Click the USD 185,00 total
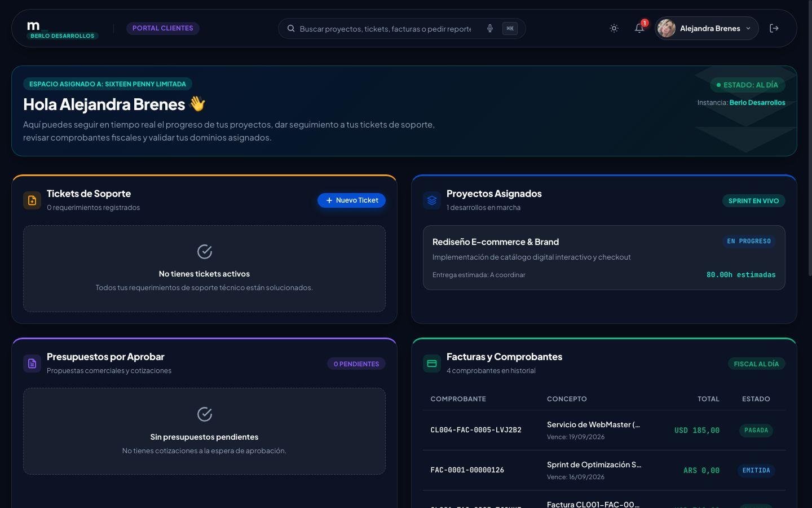The width and height of the screenshot is (812, 508). click(x=697, y=430)
